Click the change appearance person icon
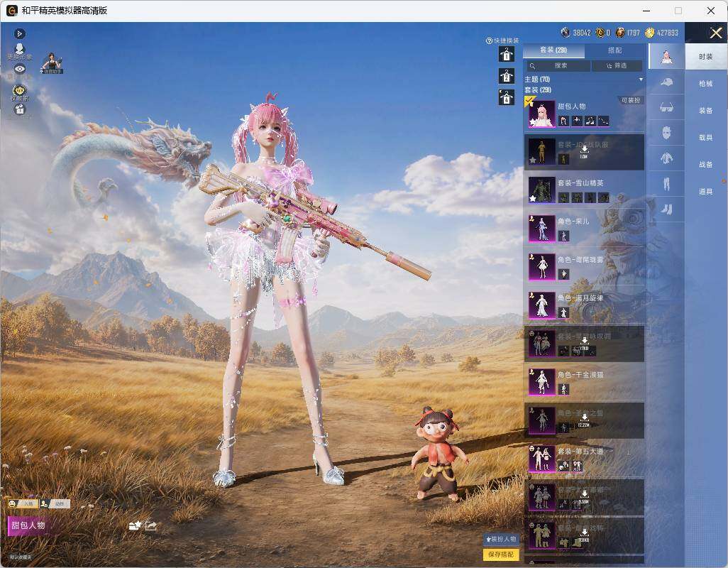This screenshot has height=568, width=728. point(19,50)
